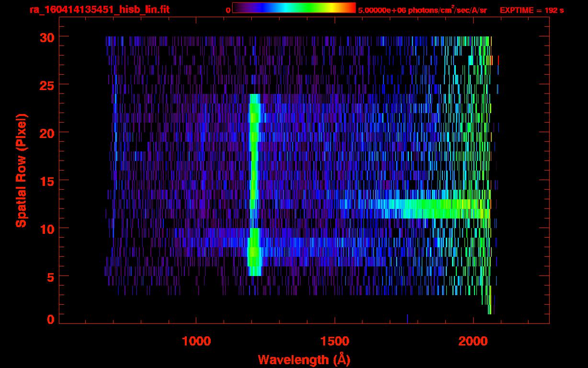Click the EXPTIME = 192 s text
This screenshot has height=368, width=588.
531,10
